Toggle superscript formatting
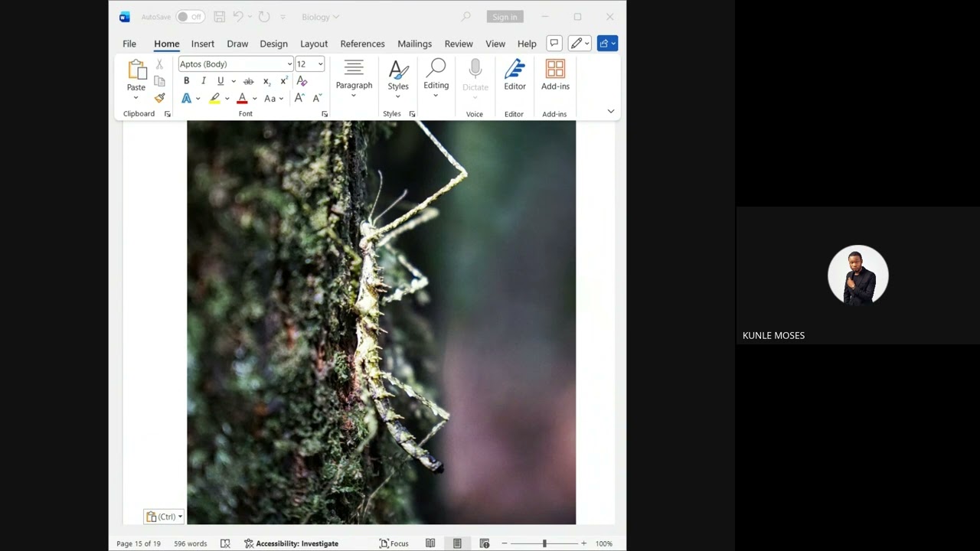980x551 pixels. point(284,81)
